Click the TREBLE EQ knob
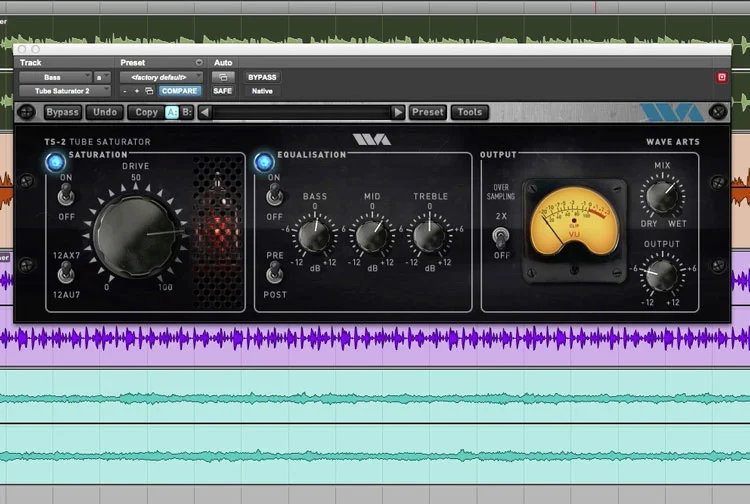Screen dimensions: 750x504 point(429,236)
